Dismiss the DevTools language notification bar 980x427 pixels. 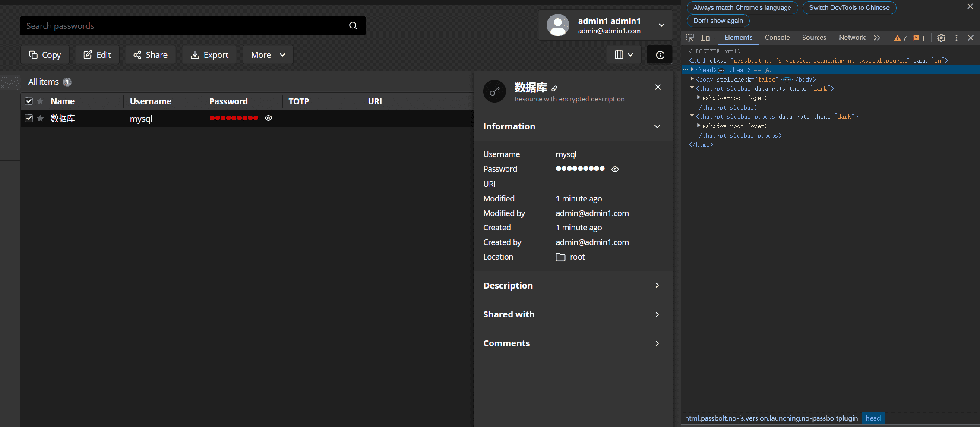(x=970, y=6)
